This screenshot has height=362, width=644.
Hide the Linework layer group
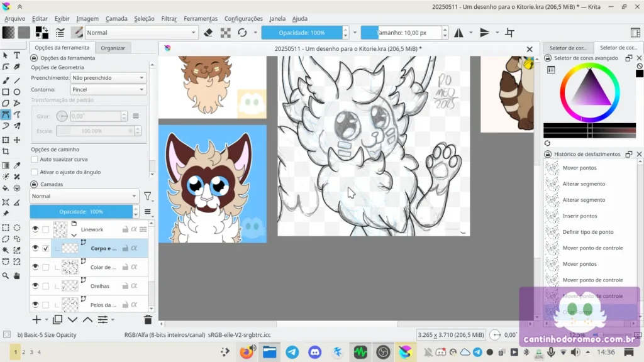click(35, 229)
